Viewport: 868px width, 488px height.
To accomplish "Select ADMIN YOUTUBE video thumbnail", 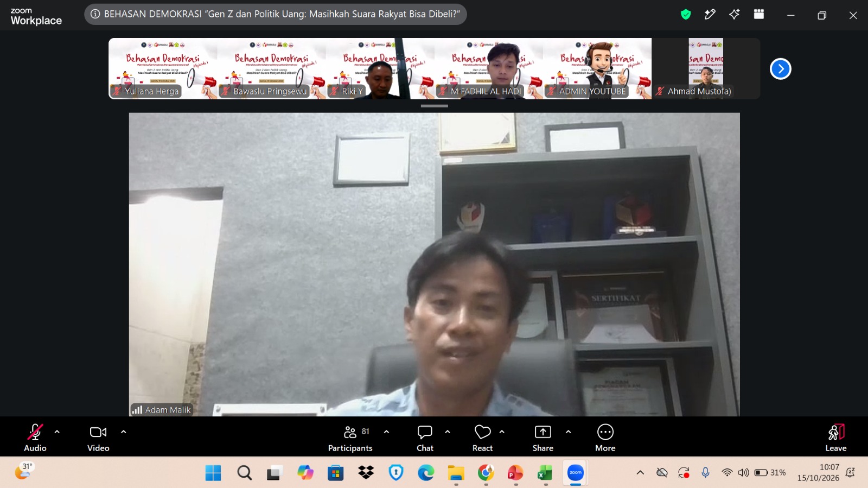I will [597, 68].
